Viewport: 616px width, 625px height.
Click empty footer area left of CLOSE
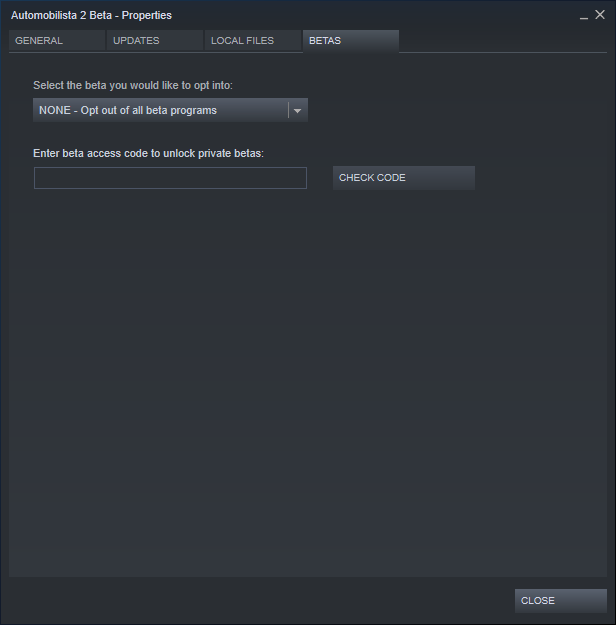pyautogui.click(x=259, y=601)
